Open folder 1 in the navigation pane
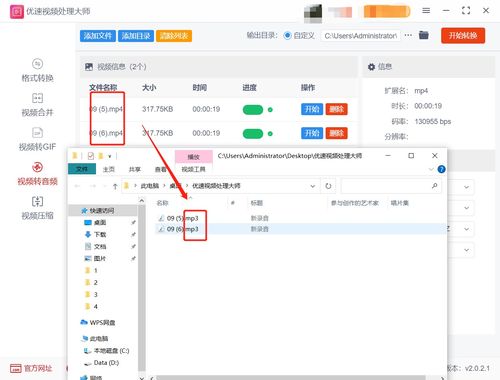500x380 pixels. point(95,270)
